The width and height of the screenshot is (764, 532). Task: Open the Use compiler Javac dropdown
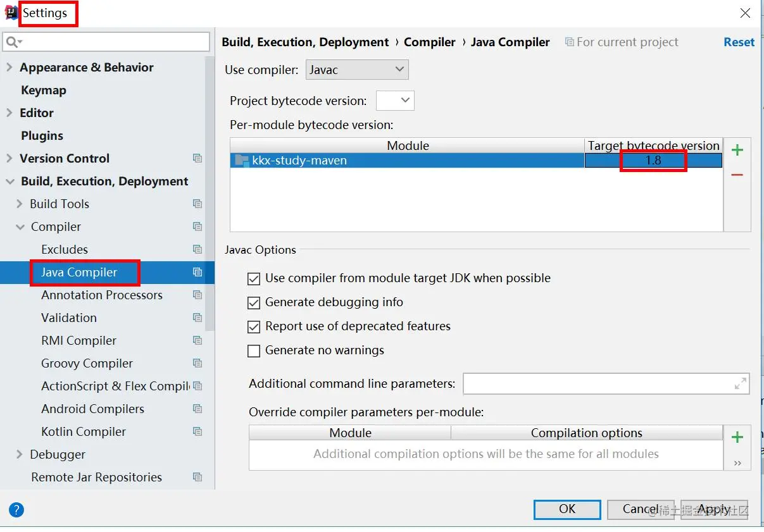click(357, 70)
